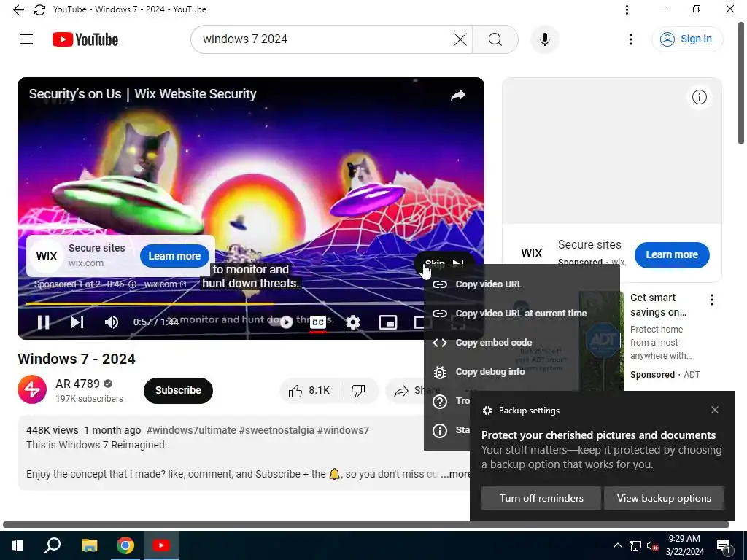747x560 pixels.
Task: Enable the miniplayer mode
Action: [x=388, y=322]
